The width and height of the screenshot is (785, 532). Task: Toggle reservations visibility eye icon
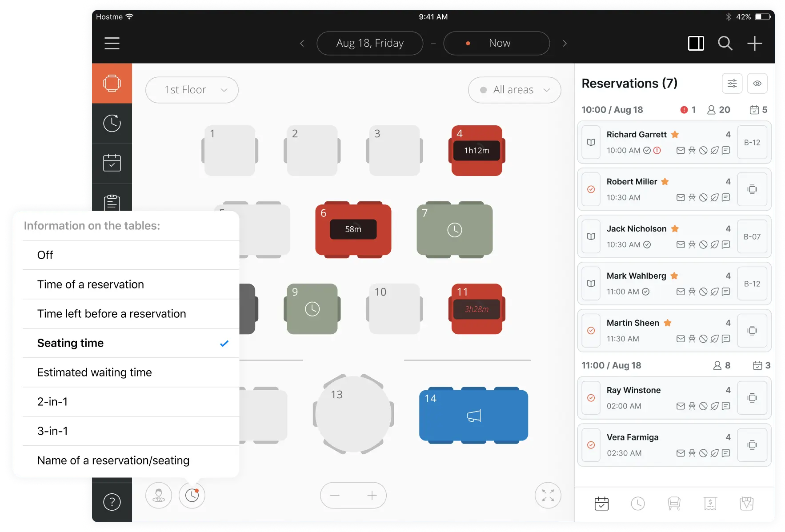[x=757, y=83]
